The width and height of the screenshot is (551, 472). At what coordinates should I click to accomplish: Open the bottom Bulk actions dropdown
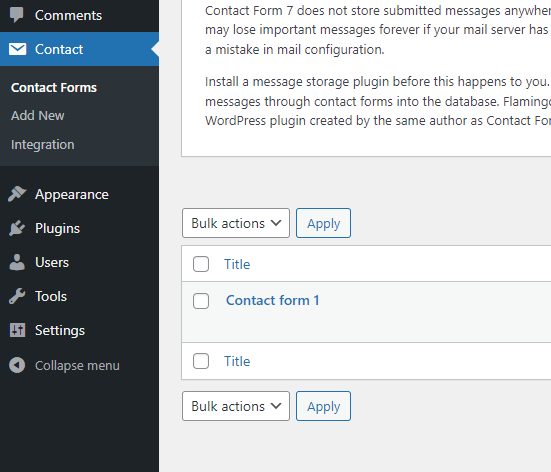click(x=236, y=406)
